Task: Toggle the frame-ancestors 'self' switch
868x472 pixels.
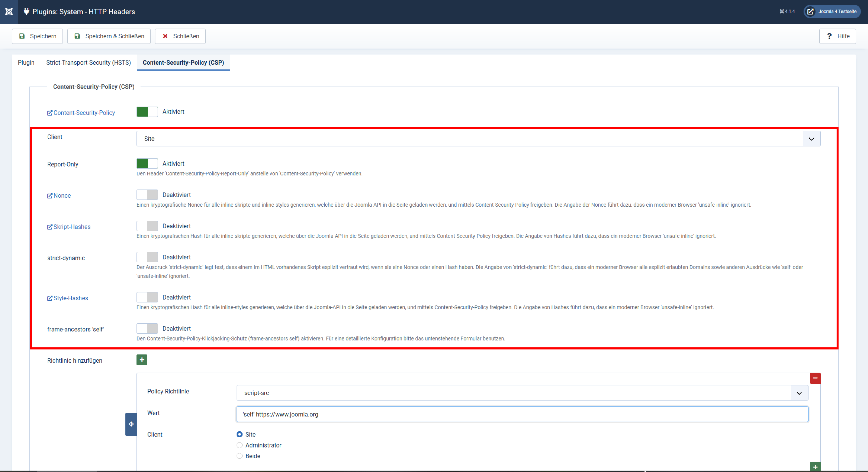Action: [147, 329]
